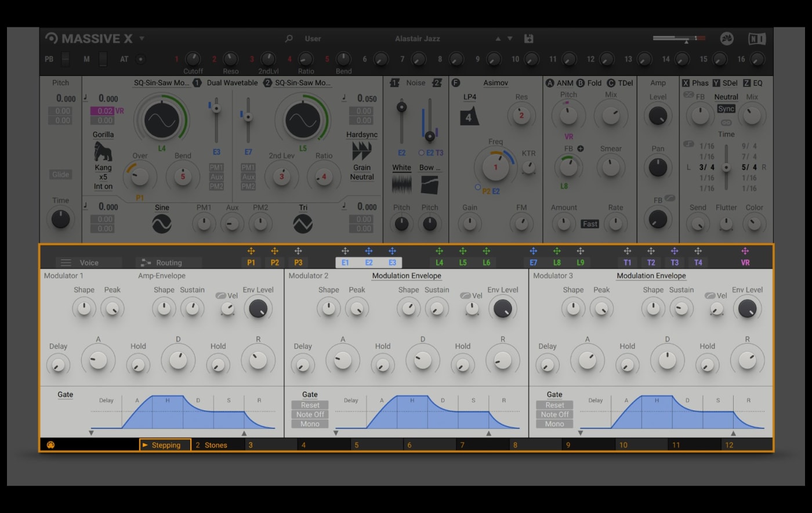Open the second SQ-Sin-Saw Mo wavetable menu

303,83
